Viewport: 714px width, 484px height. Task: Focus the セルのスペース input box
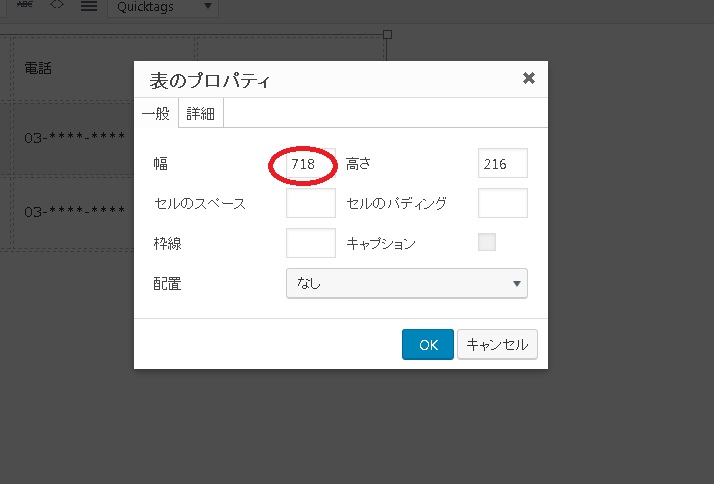click(310, 203)
